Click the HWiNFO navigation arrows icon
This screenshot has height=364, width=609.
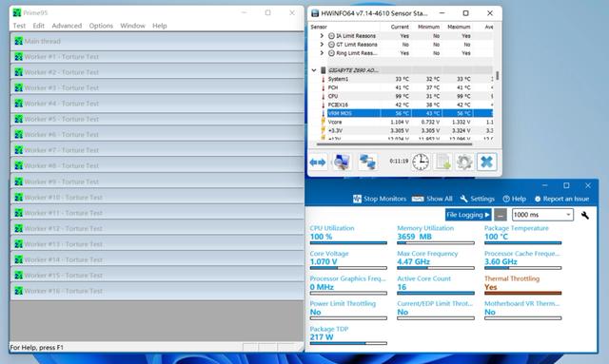[317, 163]
